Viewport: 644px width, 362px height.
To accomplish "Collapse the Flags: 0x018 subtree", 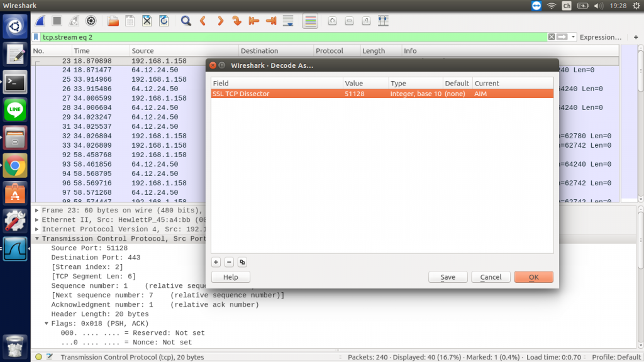I will tap(47, 324).
